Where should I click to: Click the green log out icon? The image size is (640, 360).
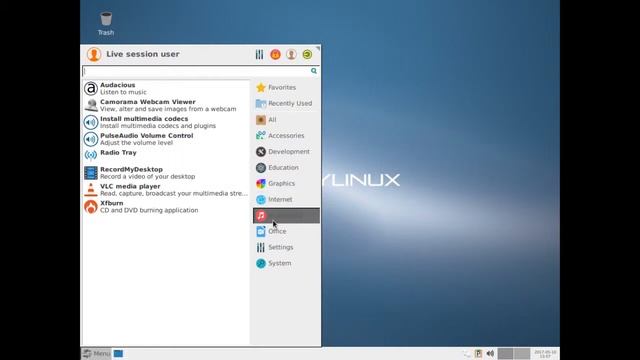pyautogui.click(x=307, y=54)
